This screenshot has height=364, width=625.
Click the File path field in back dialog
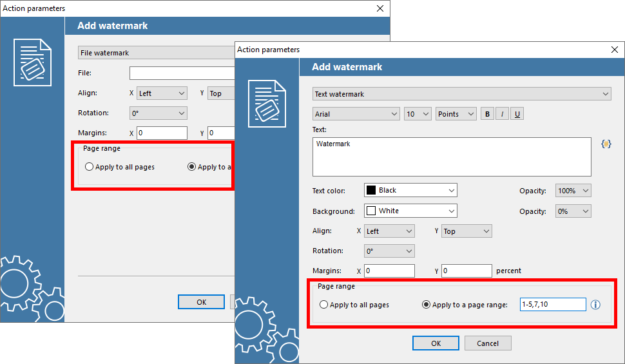182,73
